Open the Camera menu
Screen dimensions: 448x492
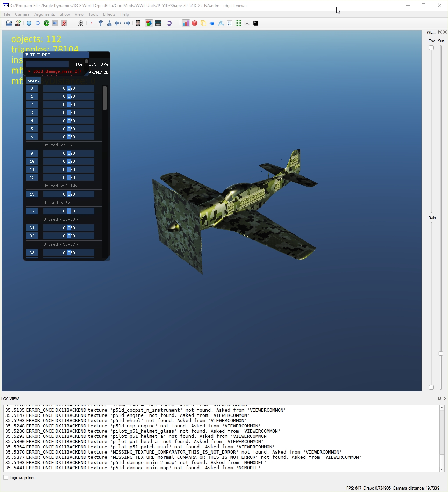point(22,14)
